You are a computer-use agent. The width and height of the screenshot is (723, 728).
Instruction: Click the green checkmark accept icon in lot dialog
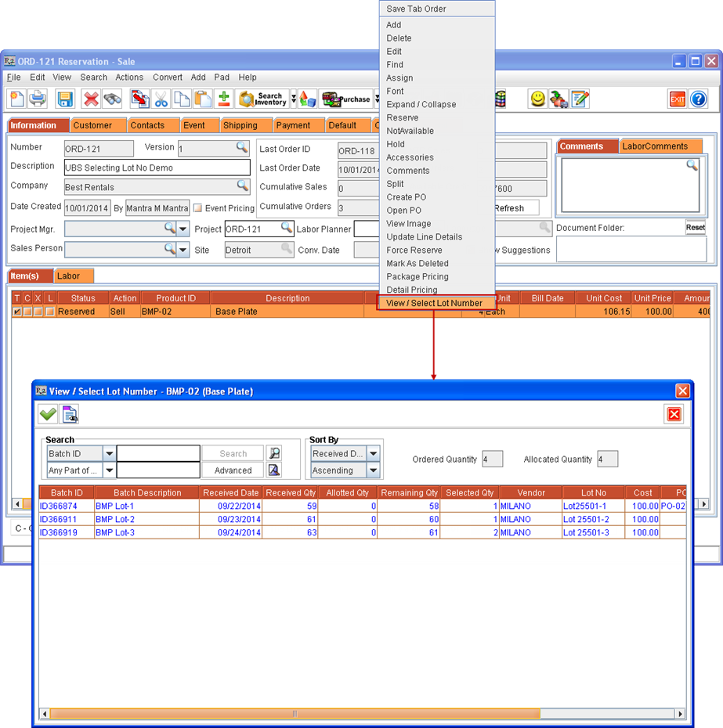coord(48,414)
